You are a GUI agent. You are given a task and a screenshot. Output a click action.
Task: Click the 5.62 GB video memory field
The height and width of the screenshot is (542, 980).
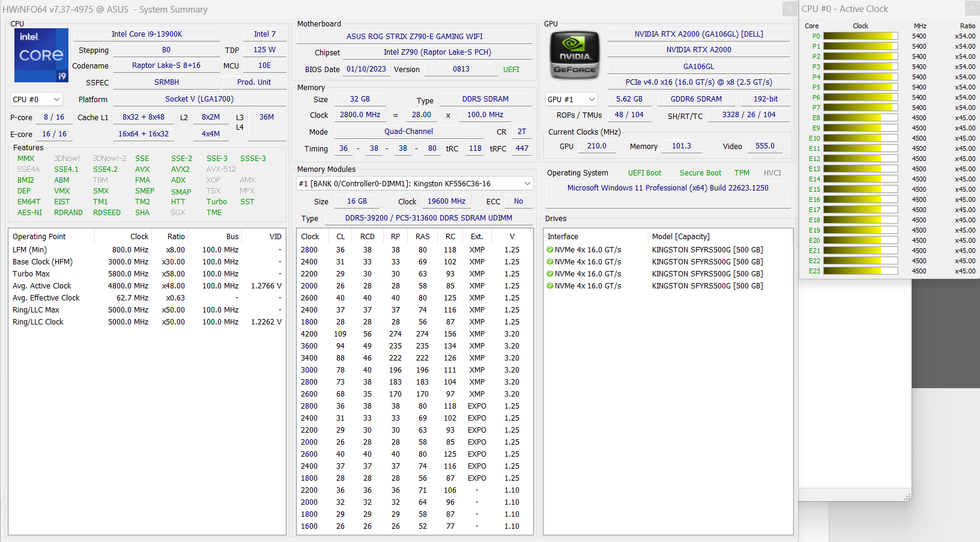point(629,99)
